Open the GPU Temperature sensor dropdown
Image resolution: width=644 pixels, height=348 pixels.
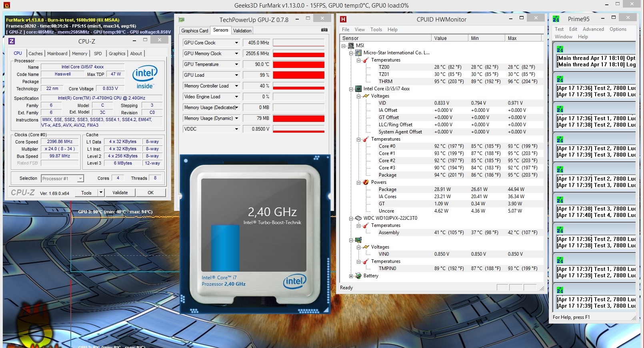point(236,64)
